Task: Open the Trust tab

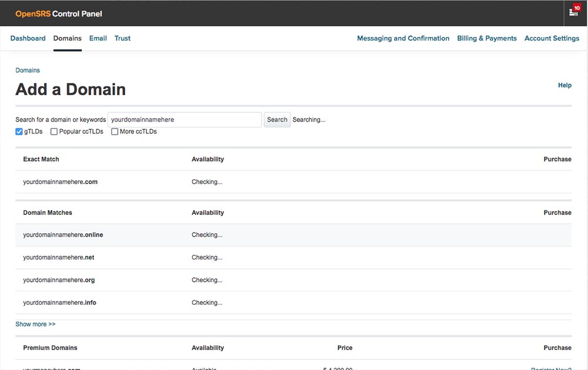Action: coord(122,38)
